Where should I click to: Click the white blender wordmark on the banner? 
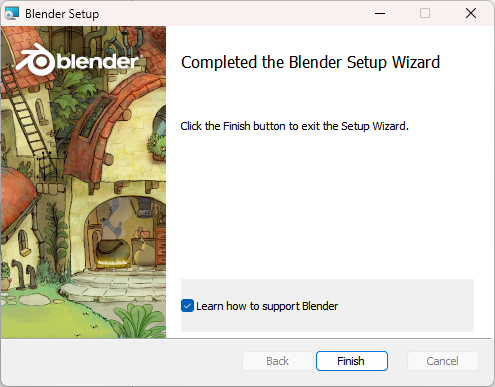(98, 61)
